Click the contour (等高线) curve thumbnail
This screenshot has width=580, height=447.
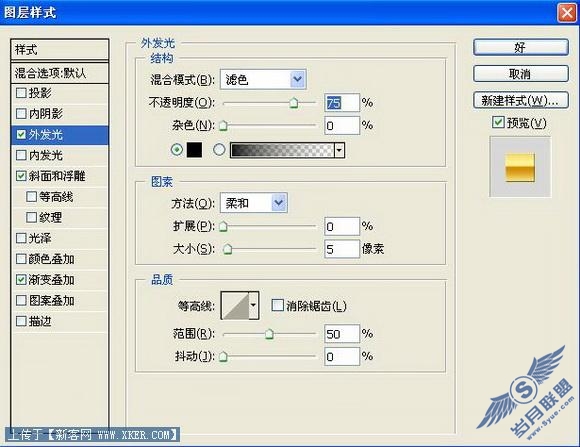(x=235, y=305)
